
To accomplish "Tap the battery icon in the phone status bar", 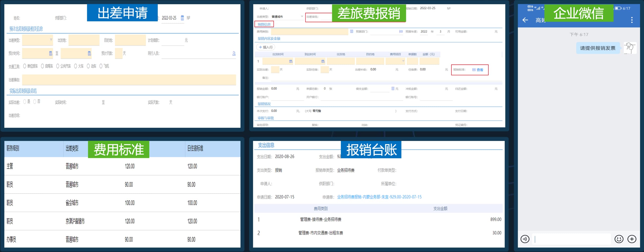I will pos(618,8).
